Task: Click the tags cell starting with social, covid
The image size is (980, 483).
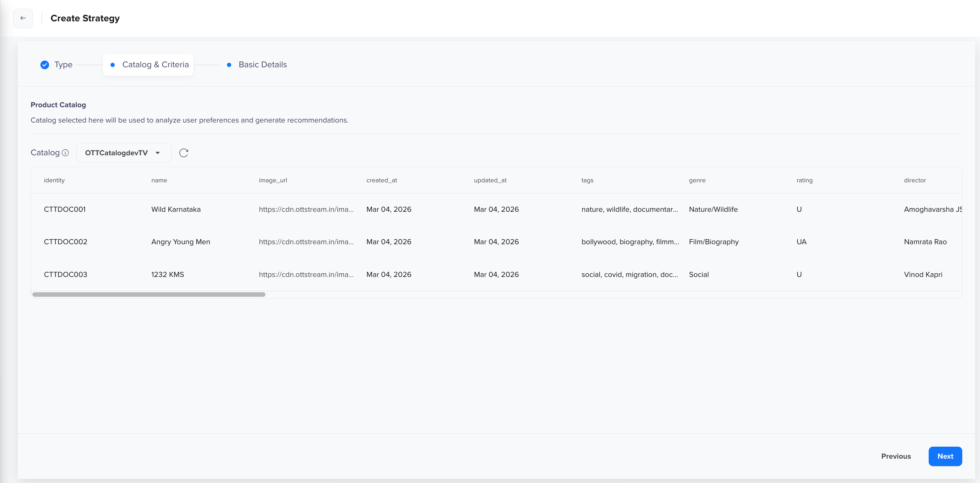Action: (630, 275)
